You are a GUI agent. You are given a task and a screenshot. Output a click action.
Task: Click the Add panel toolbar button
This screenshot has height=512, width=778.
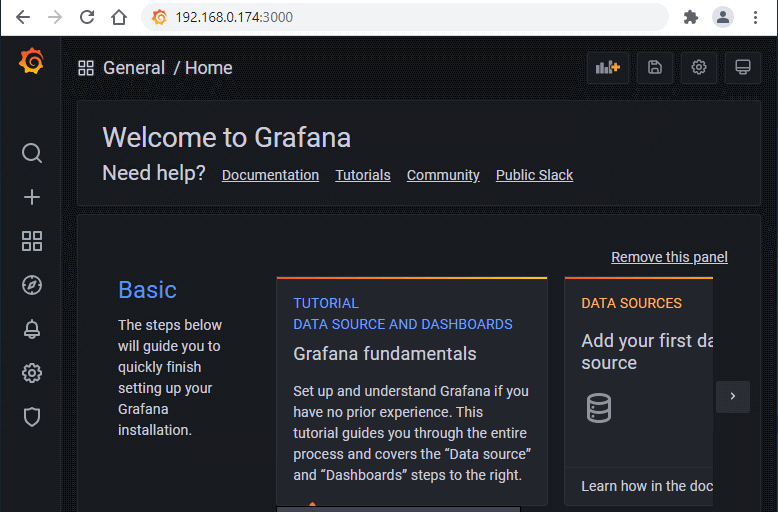pyautogui.click(x=608, y=68)
